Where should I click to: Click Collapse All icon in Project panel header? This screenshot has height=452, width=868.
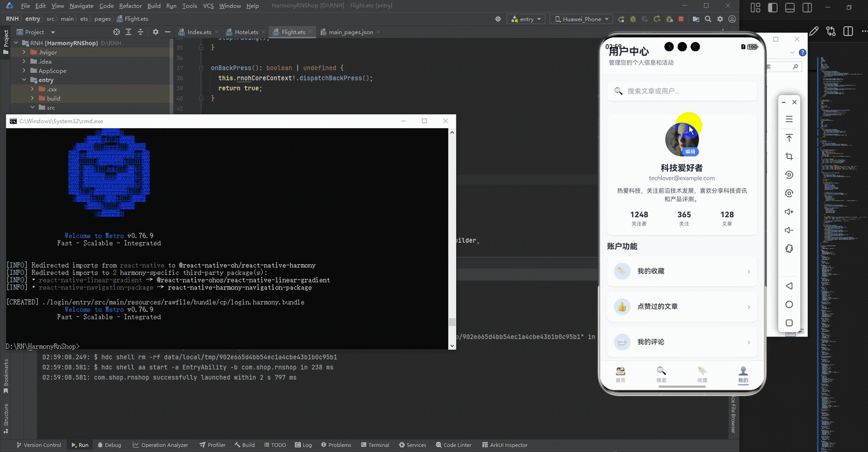coord(142,31)
